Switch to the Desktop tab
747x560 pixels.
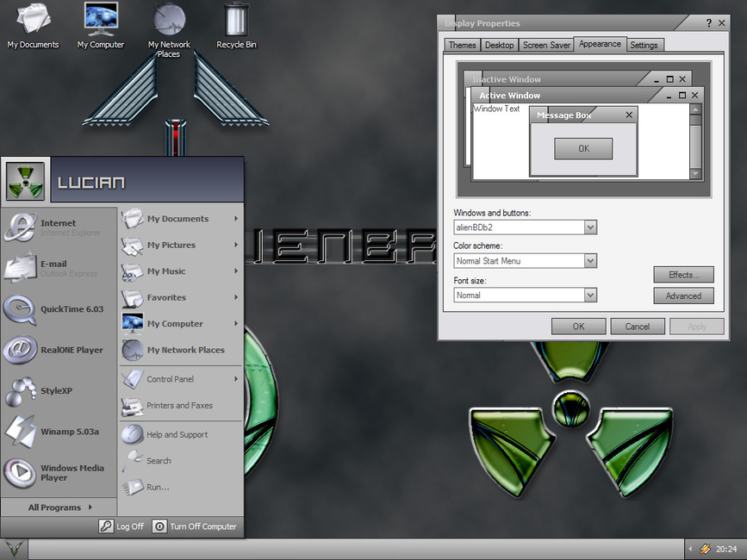[x=499, y=45]
